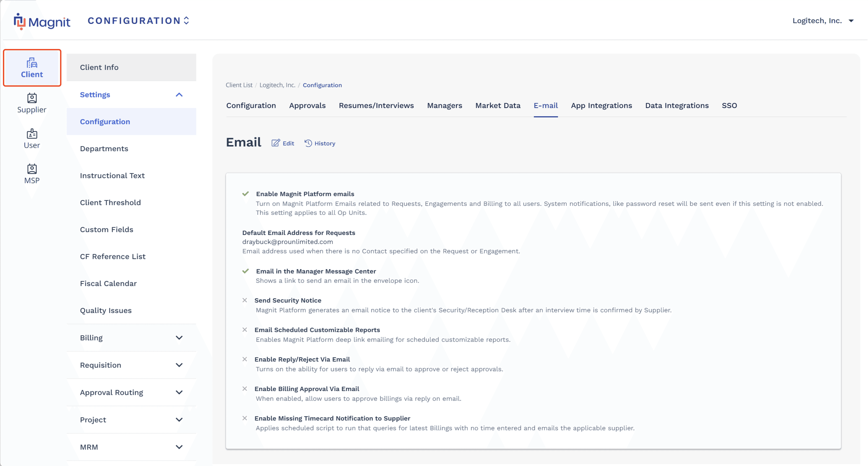Click the Send Security Notice X indicator

(x=245, y=300)
